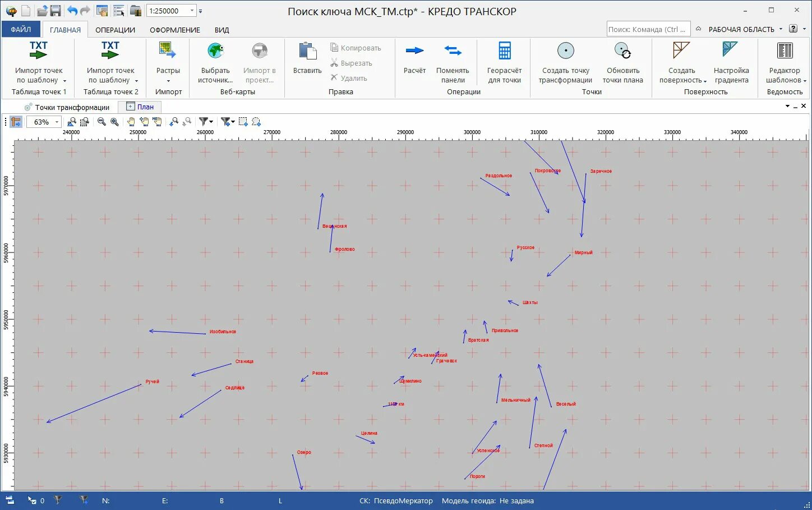Viewport: 812px width, 510px height.
Task: Open the 63% zoom level dropdown
Action: pyautogui.click(x=57, y=122)
